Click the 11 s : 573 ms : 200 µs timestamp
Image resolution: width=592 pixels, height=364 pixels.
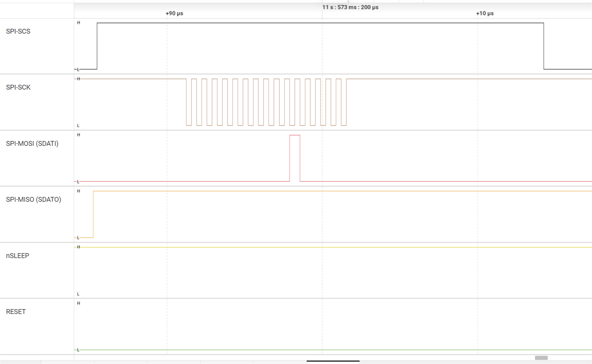[x=350, y=7]
